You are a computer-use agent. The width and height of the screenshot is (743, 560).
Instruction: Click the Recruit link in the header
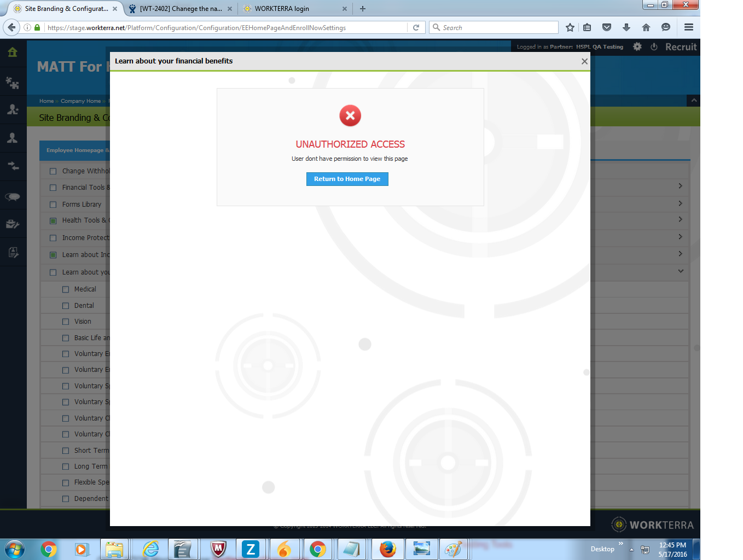click(x=681, y=47)
